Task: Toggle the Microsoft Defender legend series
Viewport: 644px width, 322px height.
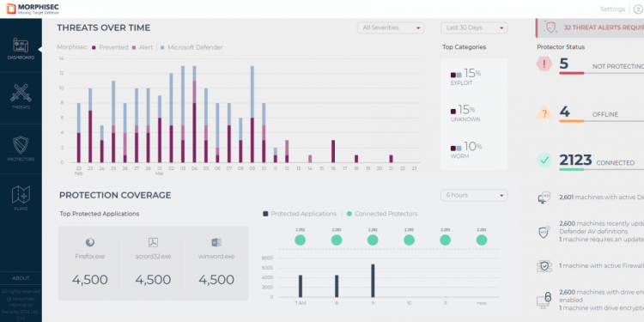Action: point(191,47)
